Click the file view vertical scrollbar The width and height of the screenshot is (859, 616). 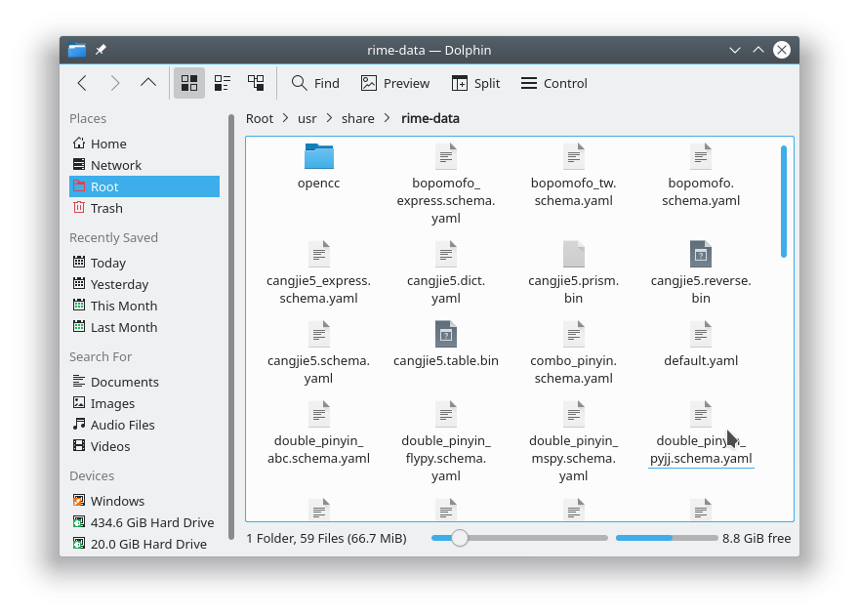pyautogui.click(x=784, y=201)
